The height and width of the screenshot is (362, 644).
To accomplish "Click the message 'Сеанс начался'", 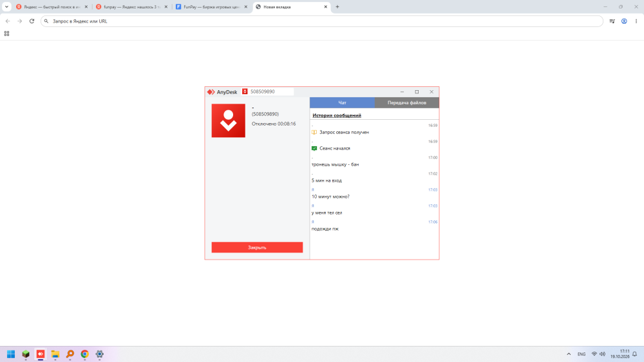I will [x=335, y=148].
